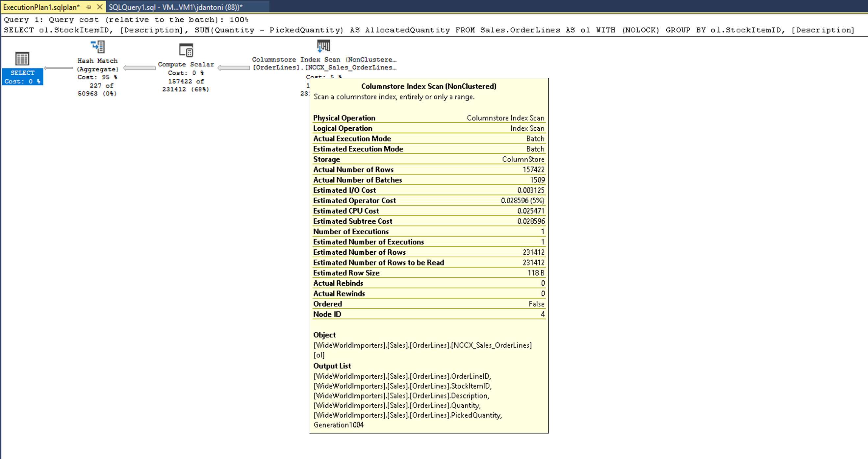Click the Estimated Operator Cost value row

(x=428, y=200)
